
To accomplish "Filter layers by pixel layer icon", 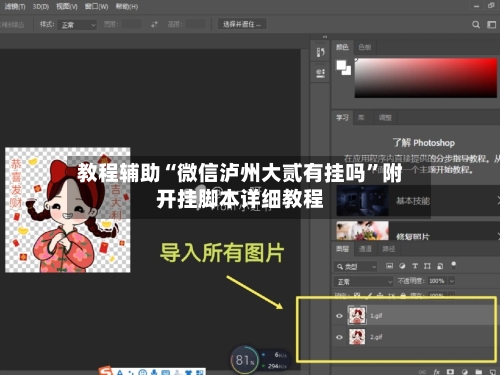I will click(x=389, y=266).
